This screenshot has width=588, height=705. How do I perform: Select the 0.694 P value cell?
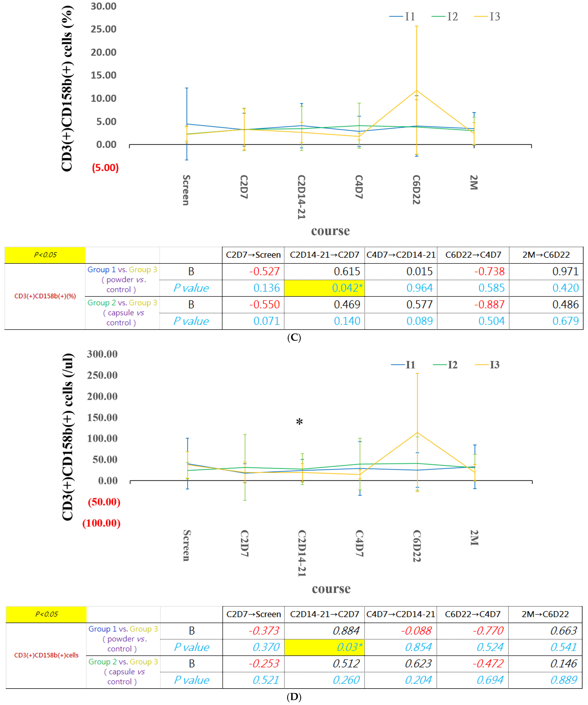click(472, 680)
